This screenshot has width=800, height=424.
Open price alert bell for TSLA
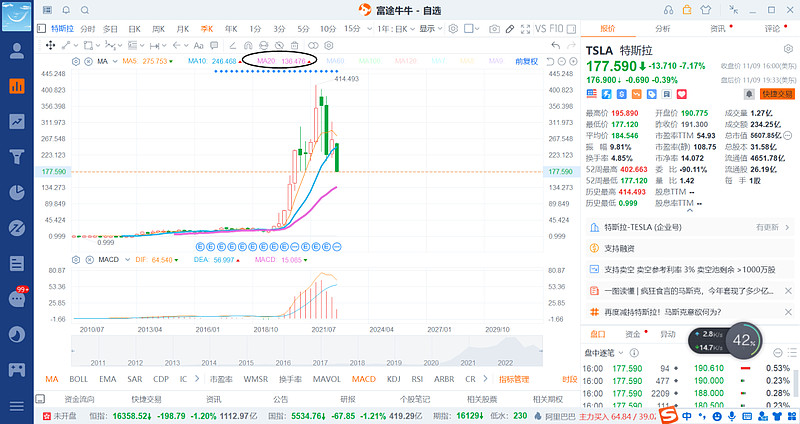749,94
